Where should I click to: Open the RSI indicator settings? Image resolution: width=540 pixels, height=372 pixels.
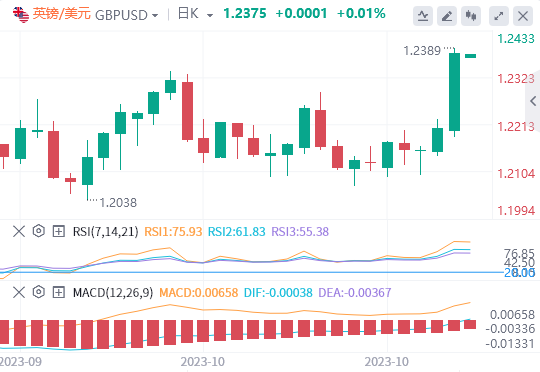point(39,231)
